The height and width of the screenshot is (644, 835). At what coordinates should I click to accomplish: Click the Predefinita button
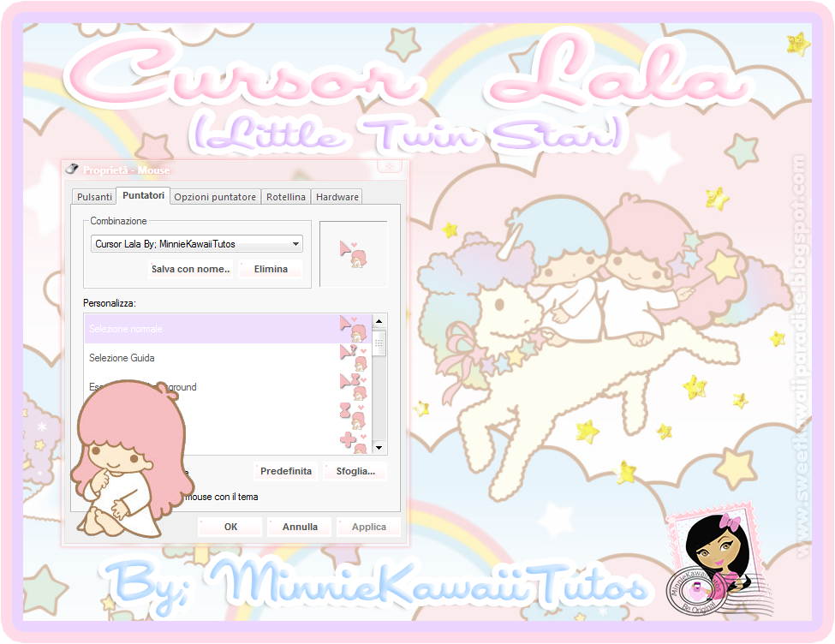click(x=286, y=470)
